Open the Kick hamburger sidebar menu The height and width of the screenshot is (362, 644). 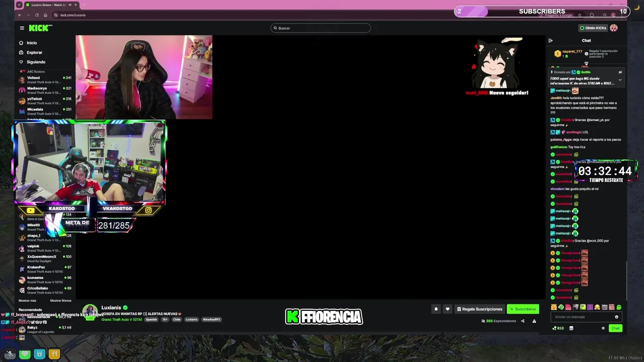coord(22,28)
